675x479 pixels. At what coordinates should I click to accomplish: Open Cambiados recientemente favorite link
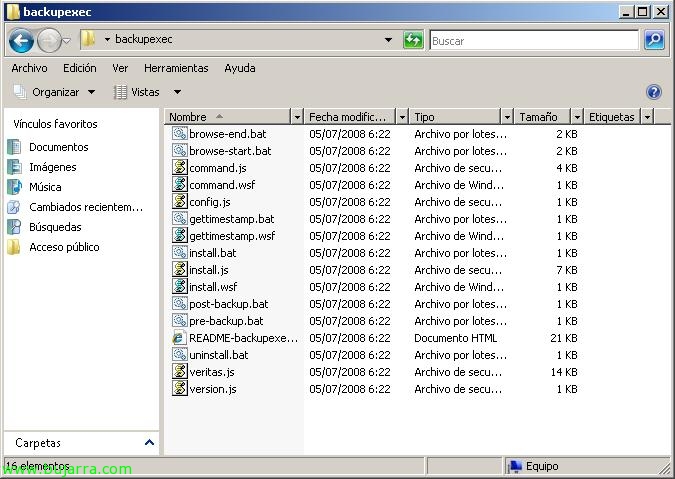86,207
